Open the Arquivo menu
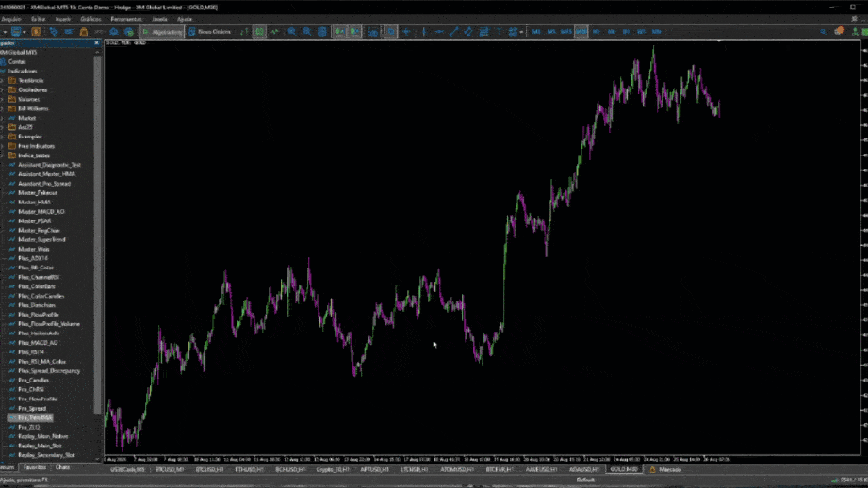This screenshot has width=868, height=488. point(11,19)
